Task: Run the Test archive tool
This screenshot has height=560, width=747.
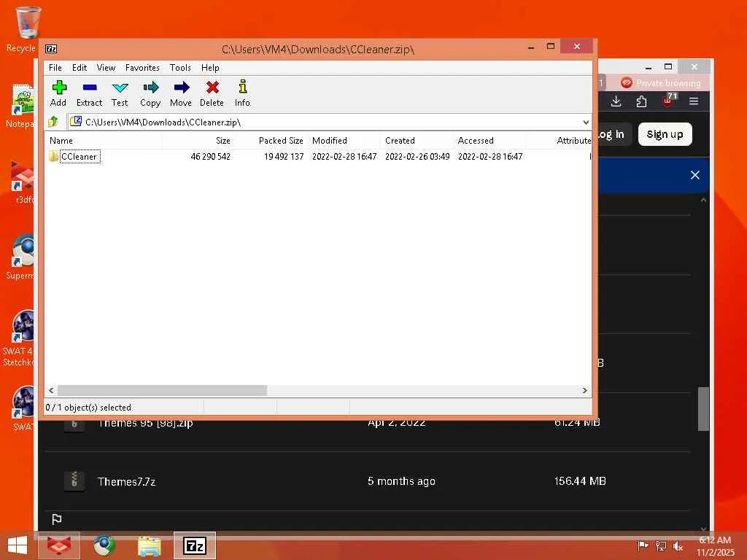Action: coord(120,93)
